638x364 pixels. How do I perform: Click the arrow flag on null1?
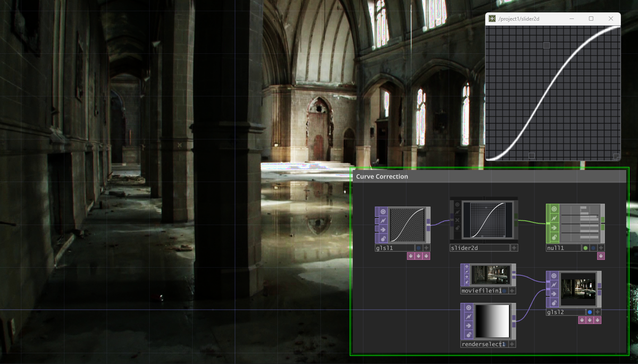[554, 227]
